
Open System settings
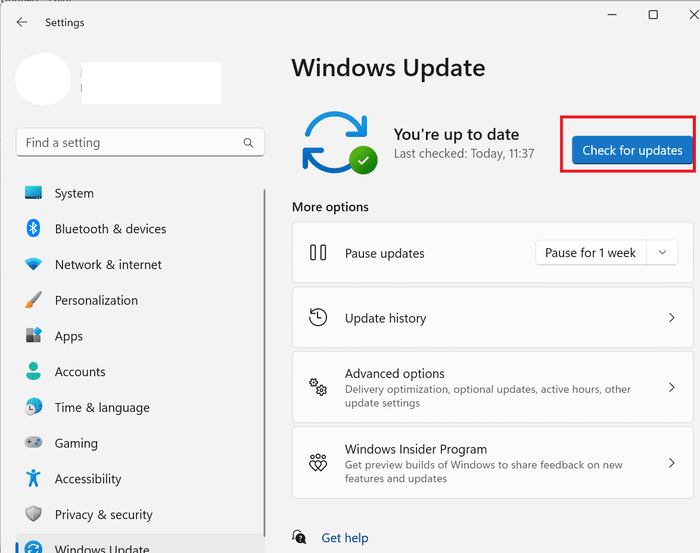pos(140,193)
